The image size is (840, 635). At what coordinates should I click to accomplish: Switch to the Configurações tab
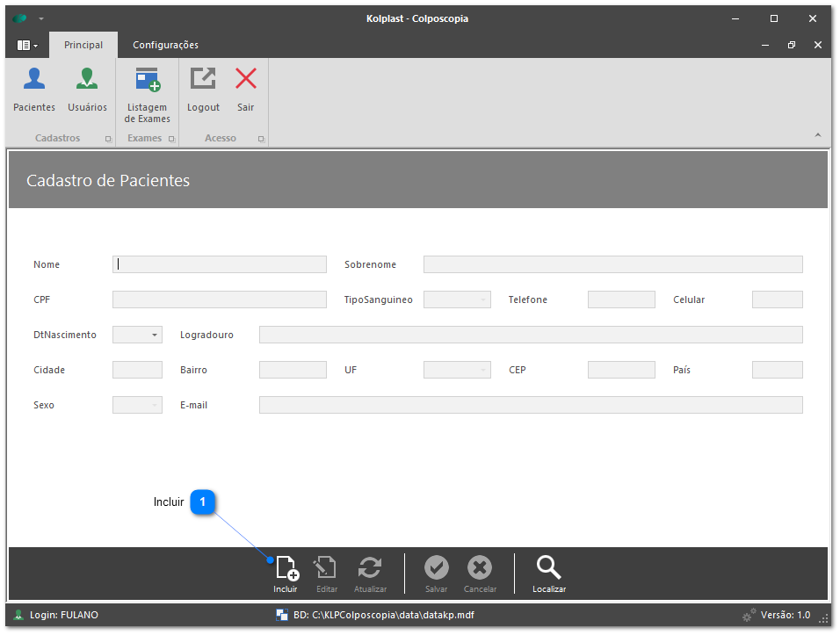point(165,45)
